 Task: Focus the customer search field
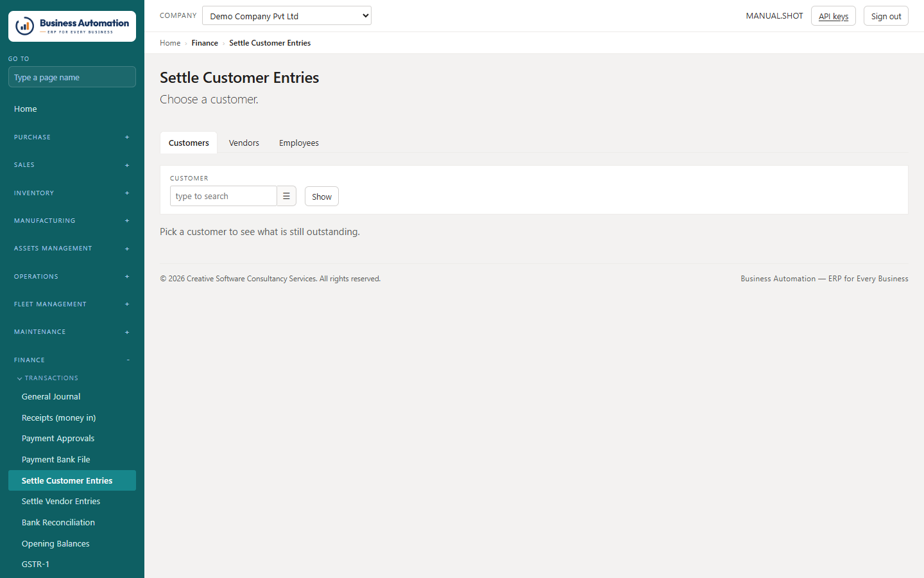click(223, 197)
